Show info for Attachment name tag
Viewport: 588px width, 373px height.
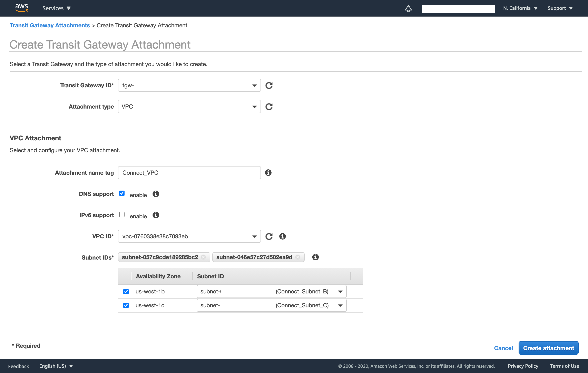pos(268,173)
